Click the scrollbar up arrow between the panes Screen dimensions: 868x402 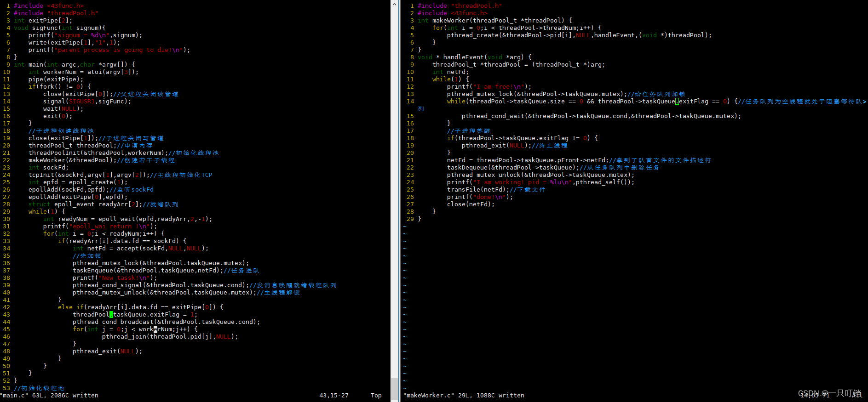(394, 4)
